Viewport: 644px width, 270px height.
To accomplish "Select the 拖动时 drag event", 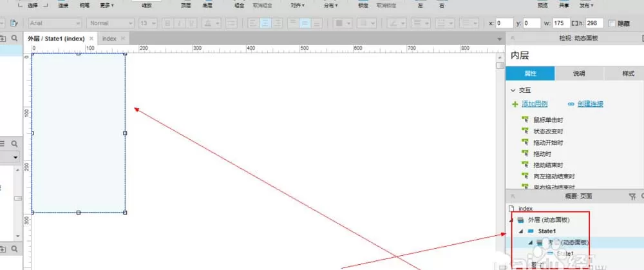I will [x=542, y=154].
